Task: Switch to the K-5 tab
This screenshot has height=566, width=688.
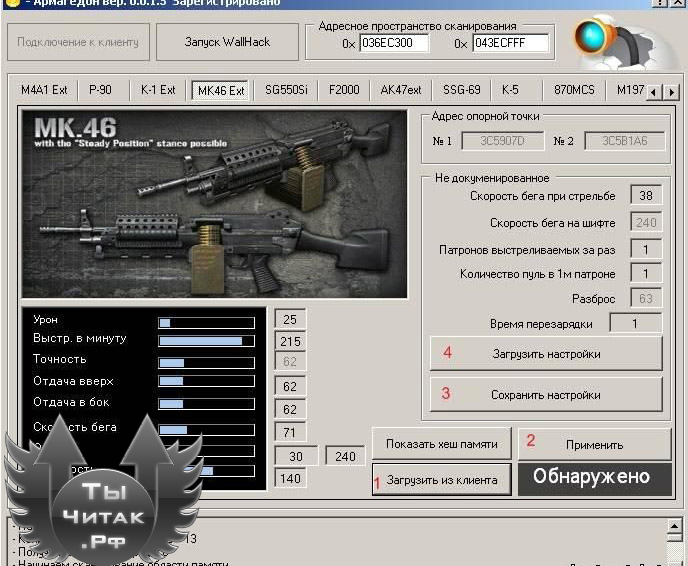Action: 510,90
